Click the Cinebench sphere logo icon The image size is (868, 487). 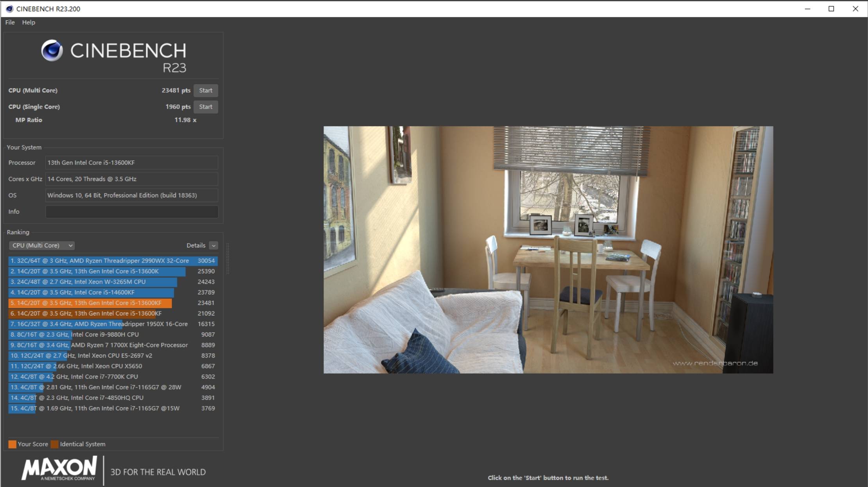coord(52,50)
